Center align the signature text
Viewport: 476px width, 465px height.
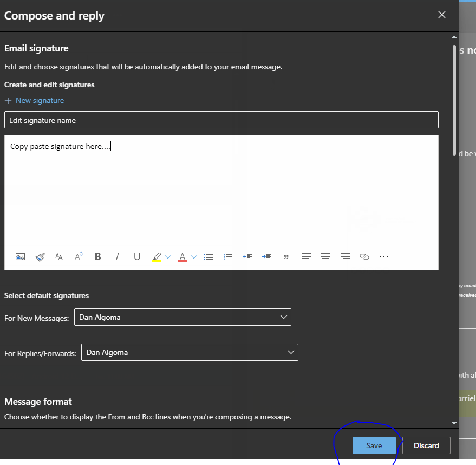click(x=325, y=257)
